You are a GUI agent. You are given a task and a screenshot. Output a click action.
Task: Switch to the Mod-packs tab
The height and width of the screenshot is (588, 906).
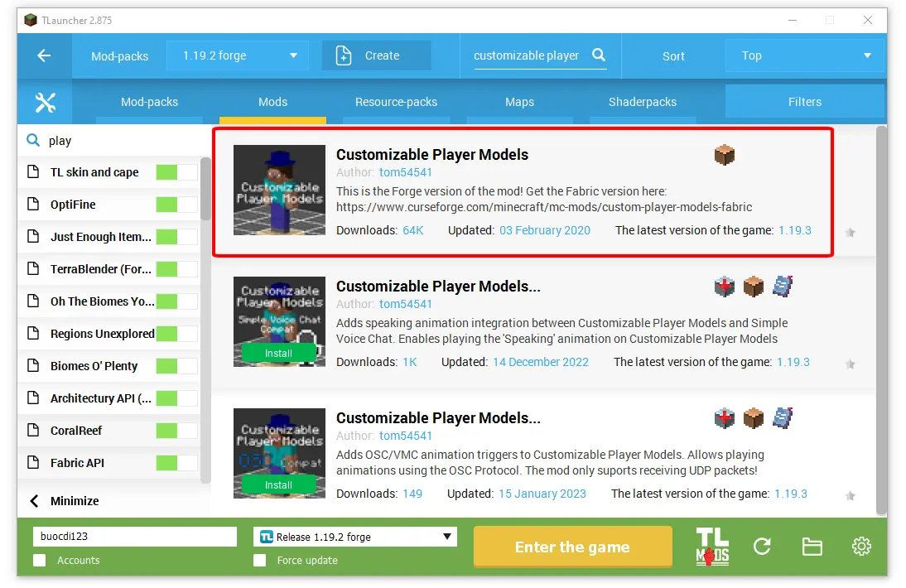[x=149, y=102]
